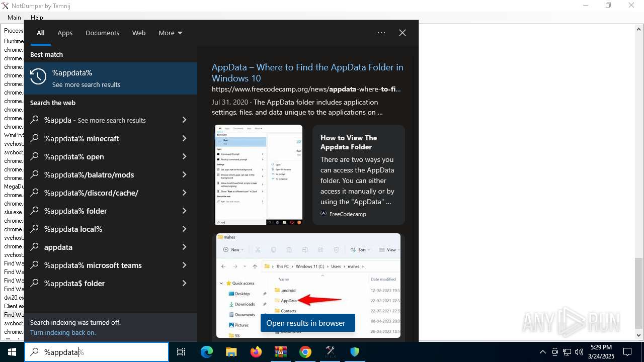The image size is (644, 362).
Task: Select the Runtime process row in NotDumper
Action: coord(14,41)
